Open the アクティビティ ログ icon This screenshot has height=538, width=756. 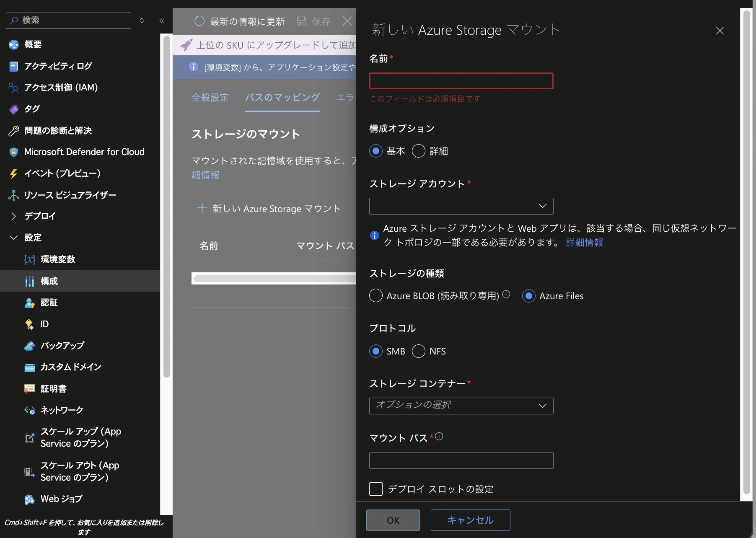coord(14,66)
